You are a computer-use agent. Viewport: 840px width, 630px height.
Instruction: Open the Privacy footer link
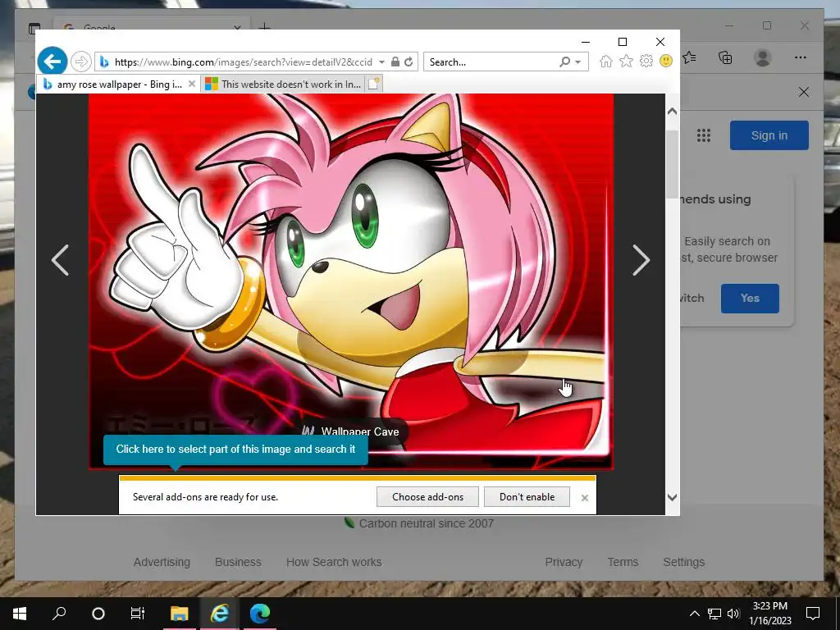coord(564,562)
